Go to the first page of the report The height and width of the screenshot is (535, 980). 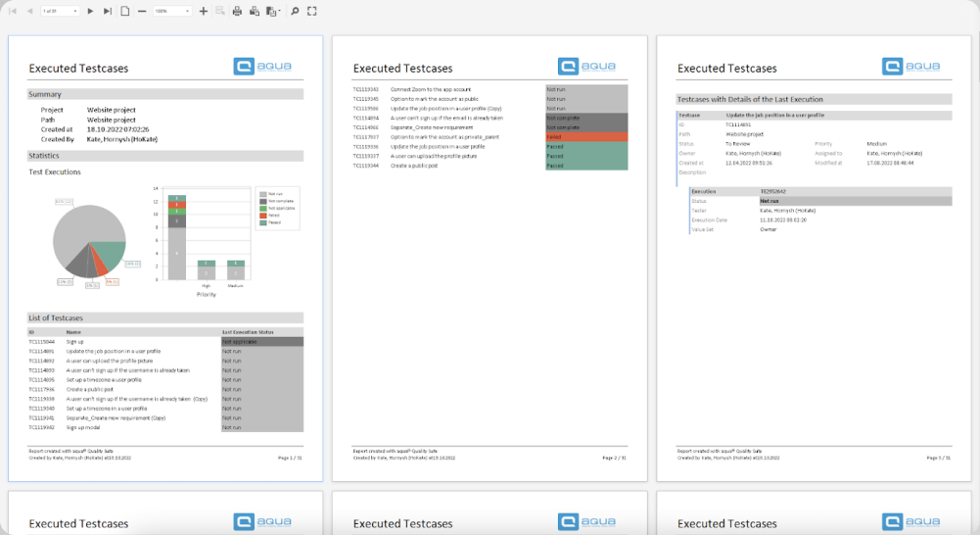[x=13, y=11]
